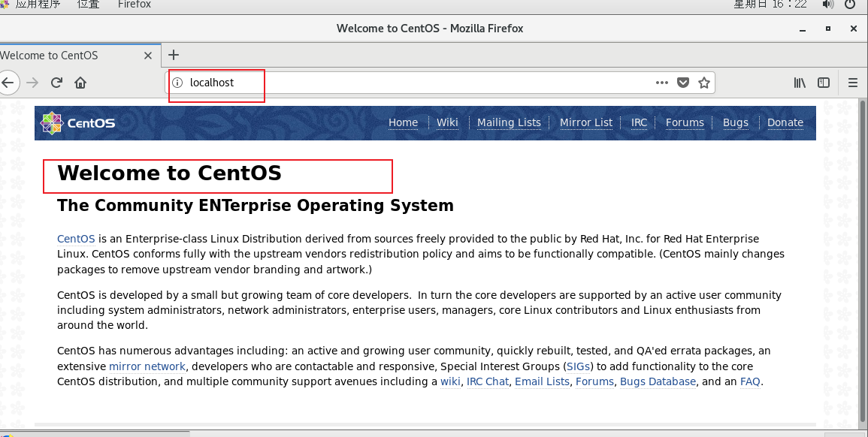Open the Forums banner link
The width and height of the screenshot is (868, 437).
(685, 123)
